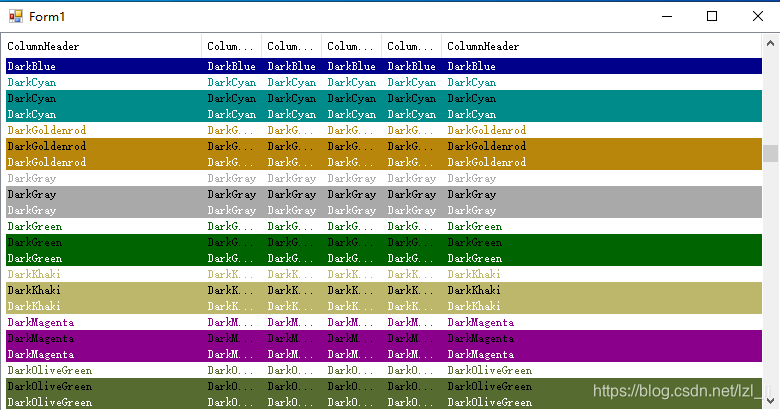Select DarkGreen row with green text on white
780x410 pixels.
point(384,226)
